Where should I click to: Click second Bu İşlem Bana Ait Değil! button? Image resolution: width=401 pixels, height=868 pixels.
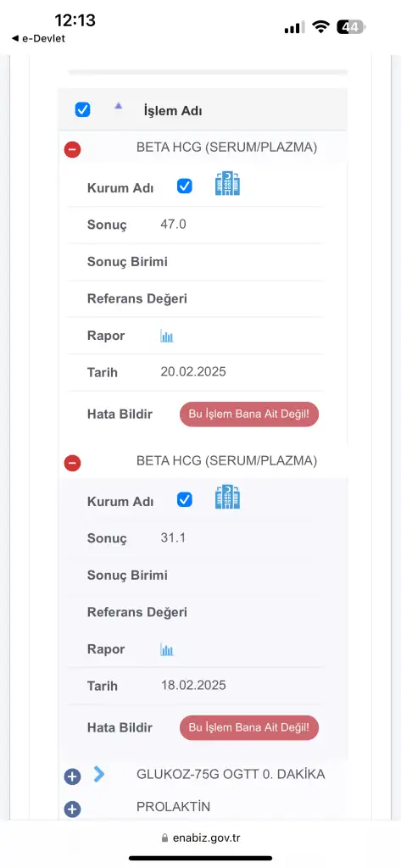coord(249,727)
